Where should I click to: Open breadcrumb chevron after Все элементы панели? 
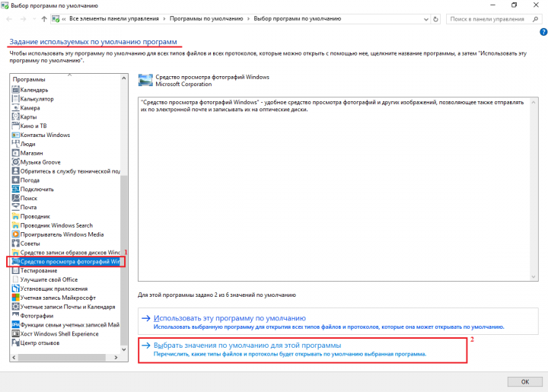click(x=164, y=19)
